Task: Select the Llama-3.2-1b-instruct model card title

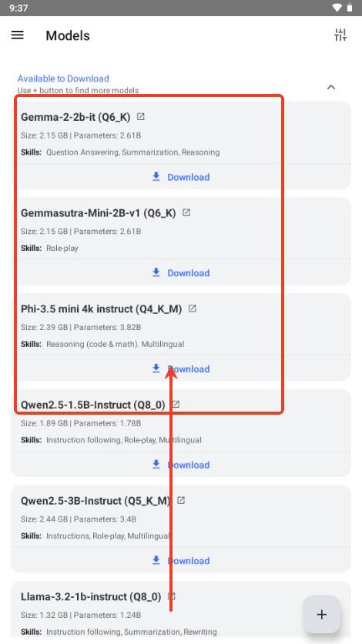Action: (91, 596)
